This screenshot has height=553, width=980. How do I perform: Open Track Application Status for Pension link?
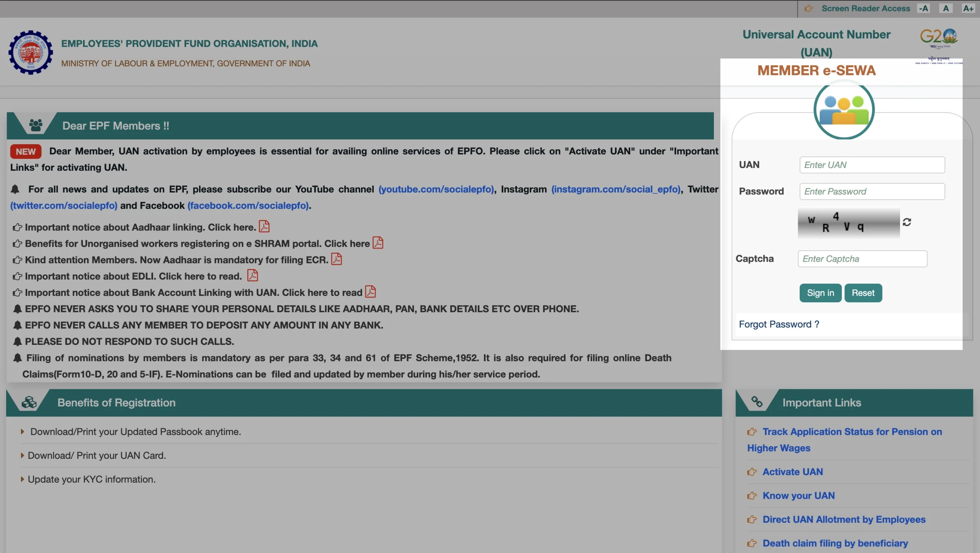[x=844, y=440]
